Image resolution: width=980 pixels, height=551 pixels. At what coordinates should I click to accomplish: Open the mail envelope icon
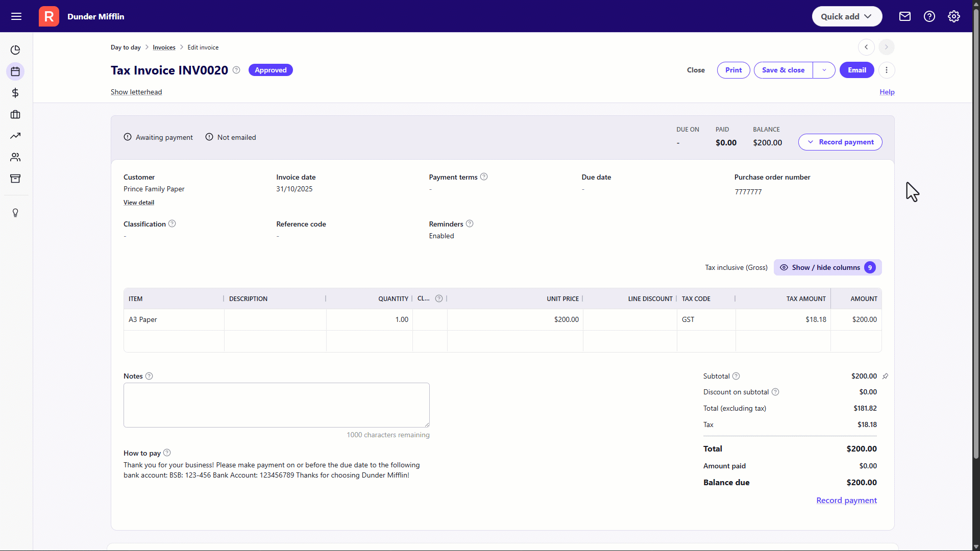pyautogui.click(x=904, y=16)
